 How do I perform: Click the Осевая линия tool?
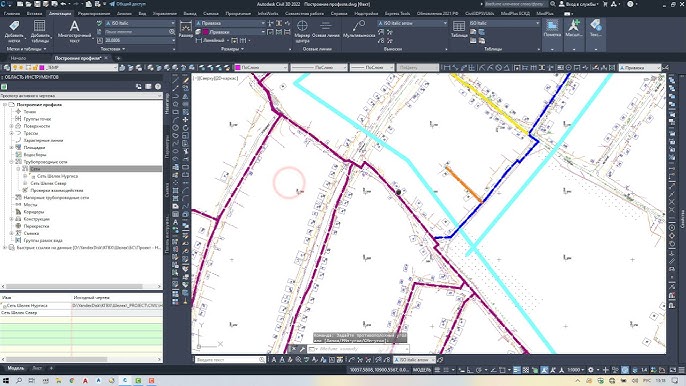point(326,29)
